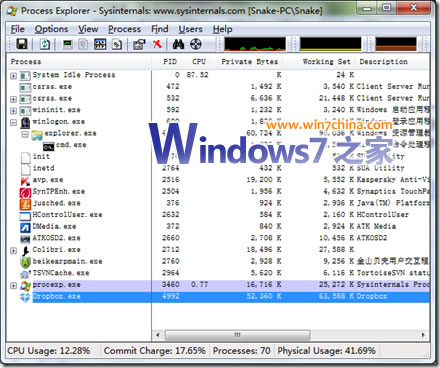Expand the procexp.exe tree node
The image size is (440, 368).
13,286
